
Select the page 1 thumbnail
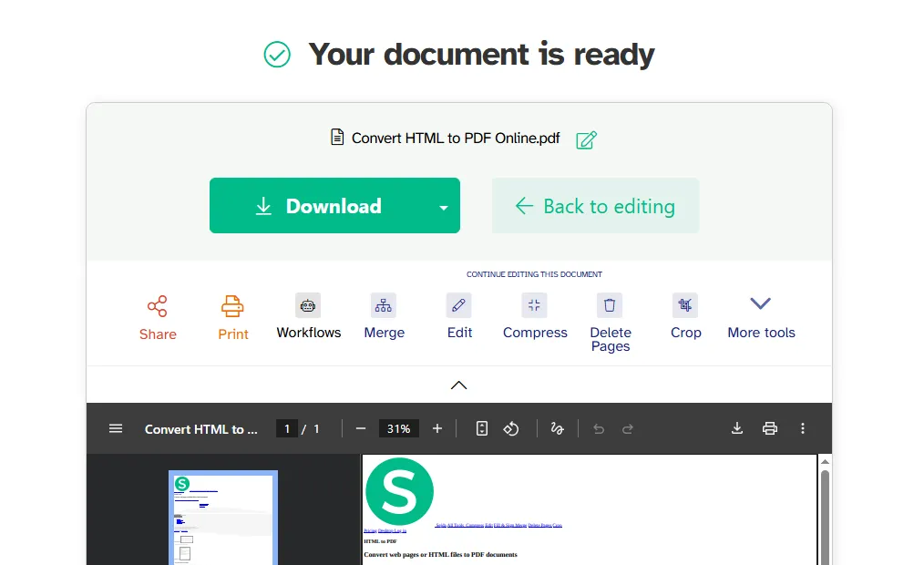223,518
